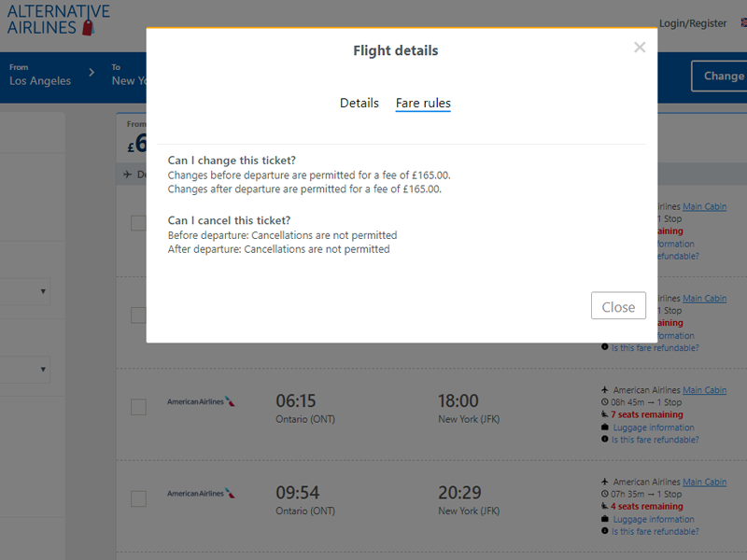Switch to the Details tab
Viewport: 747px width, 560px height.
pyautogui.click(x=359, y=103)
